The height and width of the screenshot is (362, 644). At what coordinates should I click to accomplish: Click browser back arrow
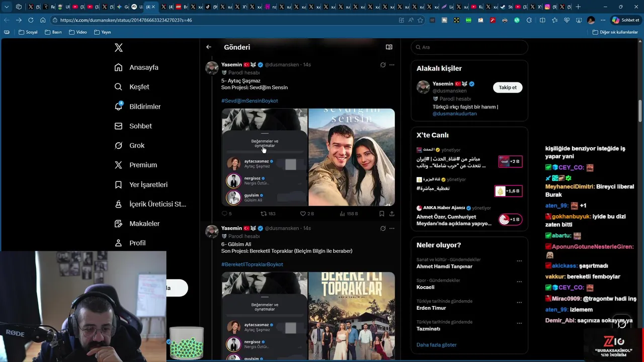[x=7, y=20]
